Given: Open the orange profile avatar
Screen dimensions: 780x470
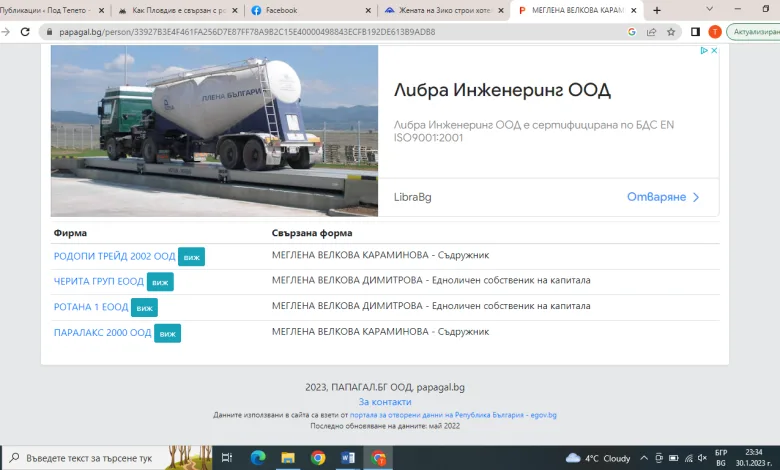Looking at the screenshot, I should click(x=715, y=32).
